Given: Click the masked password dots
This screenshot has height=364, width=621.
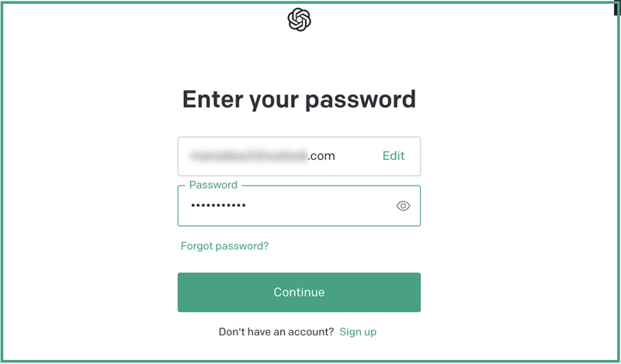Looking at the screenshot, I should [x=218, y=206].
